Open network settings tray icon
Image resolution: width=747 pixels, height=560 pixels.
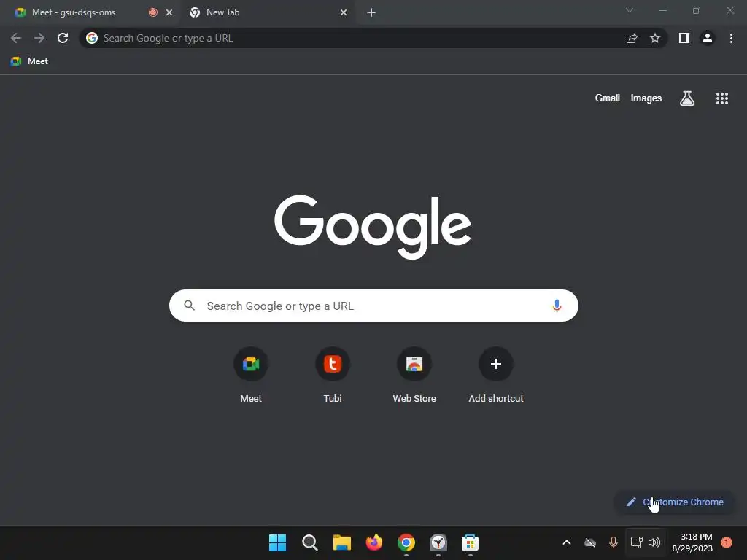point(636,542)
